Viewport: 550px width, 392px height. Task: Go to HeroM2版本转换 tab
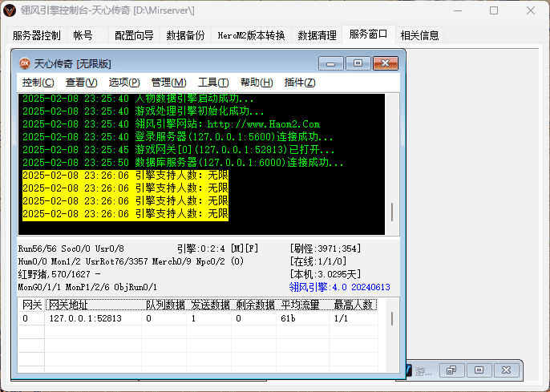click(x=251, y=35)
